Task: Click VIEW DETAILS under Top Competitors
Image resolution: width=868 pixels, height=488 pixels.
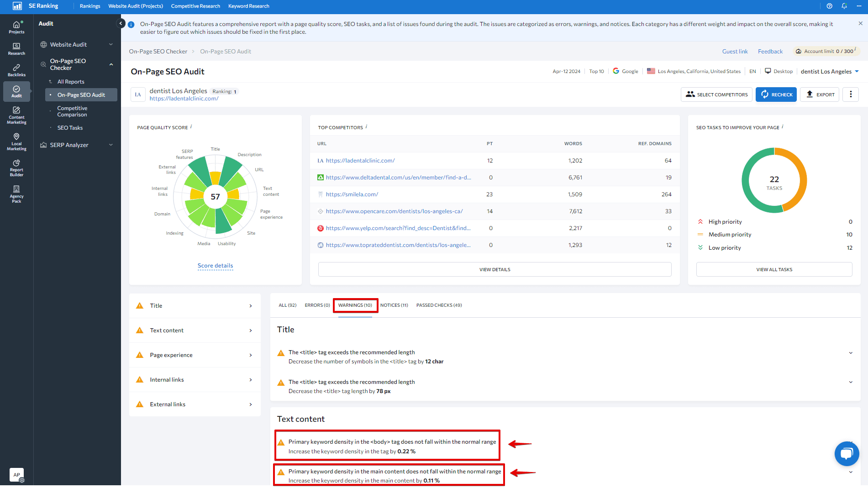Action: coord(495,269)
